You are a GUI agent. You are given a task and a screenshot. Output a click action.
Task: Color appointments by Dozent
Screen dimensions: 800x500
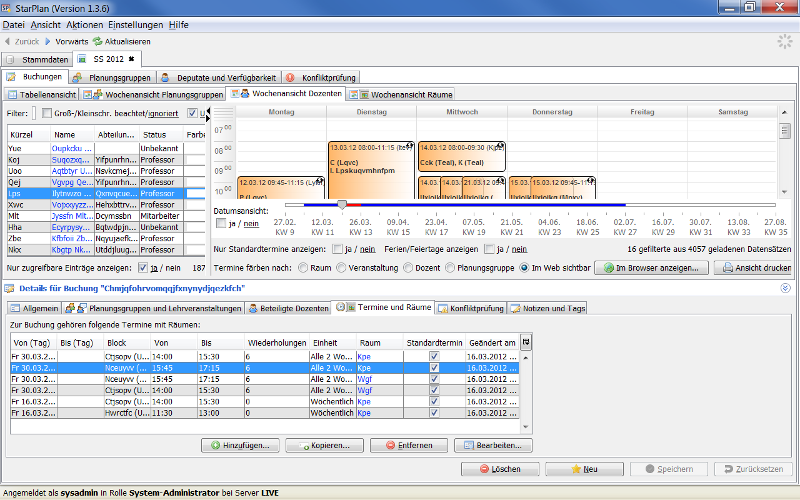coord(408,268)
